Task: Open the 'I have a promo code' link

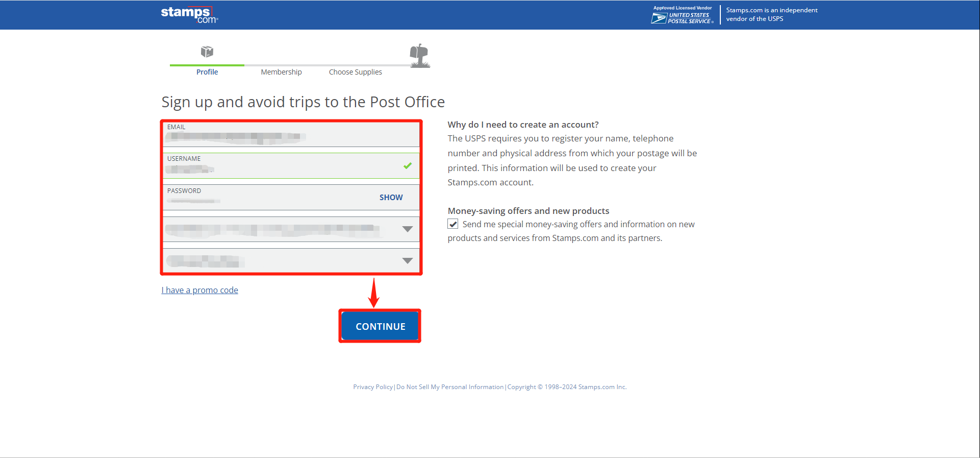Action: coord(200,290)
